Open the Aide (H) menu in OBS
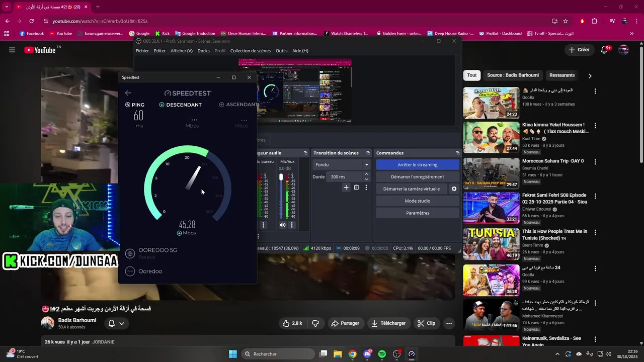 pyautogui.click(x=300, y=51)
